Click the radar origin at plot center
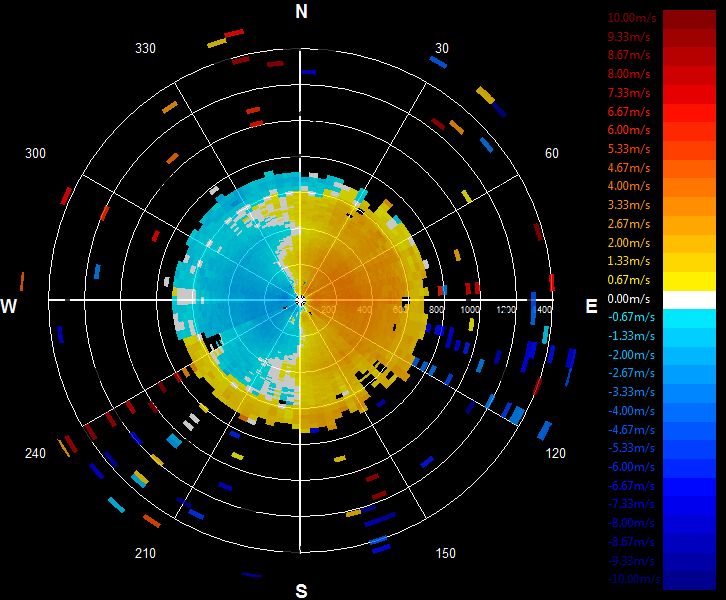The width and height of the screenshot is (726, 600). pos(300,301)
